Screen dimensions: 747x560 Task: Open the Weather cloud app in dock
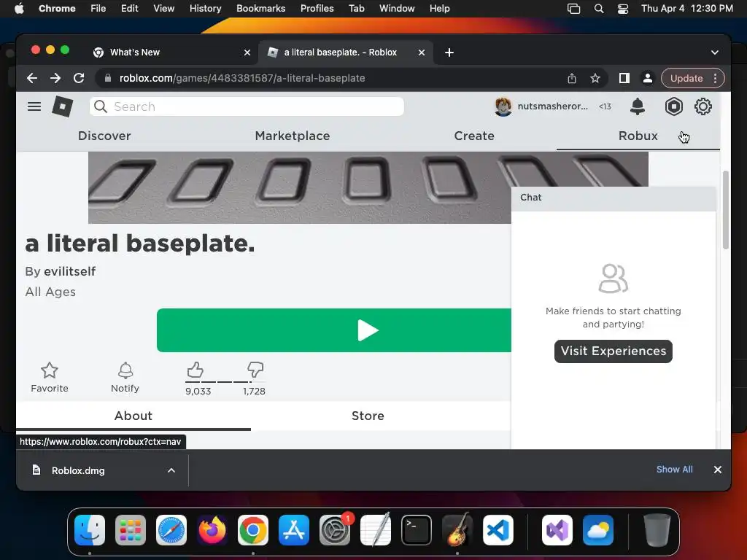coord(598,530)
